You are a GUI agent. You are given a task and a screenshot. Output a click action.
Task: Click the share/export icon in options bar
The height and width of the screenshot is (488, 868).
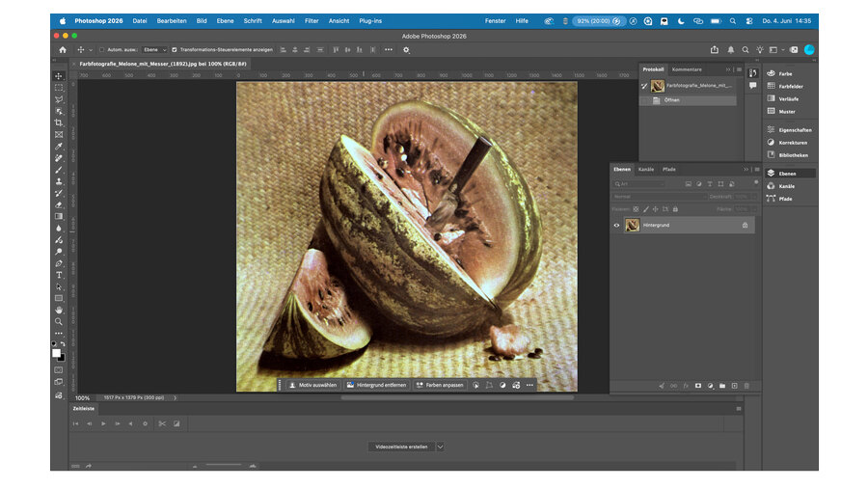pyautogui.click(x=715, y=50)
